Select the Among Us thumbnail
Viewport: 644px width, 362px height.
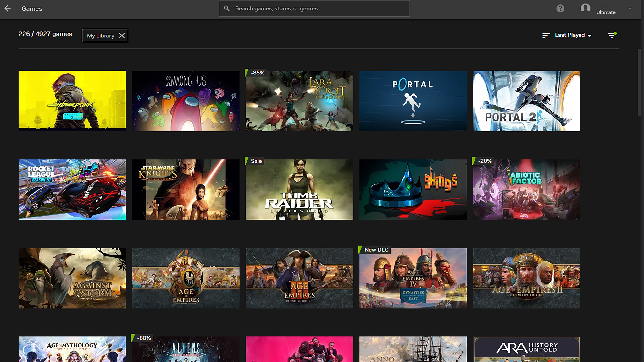(x=186, y=101)
